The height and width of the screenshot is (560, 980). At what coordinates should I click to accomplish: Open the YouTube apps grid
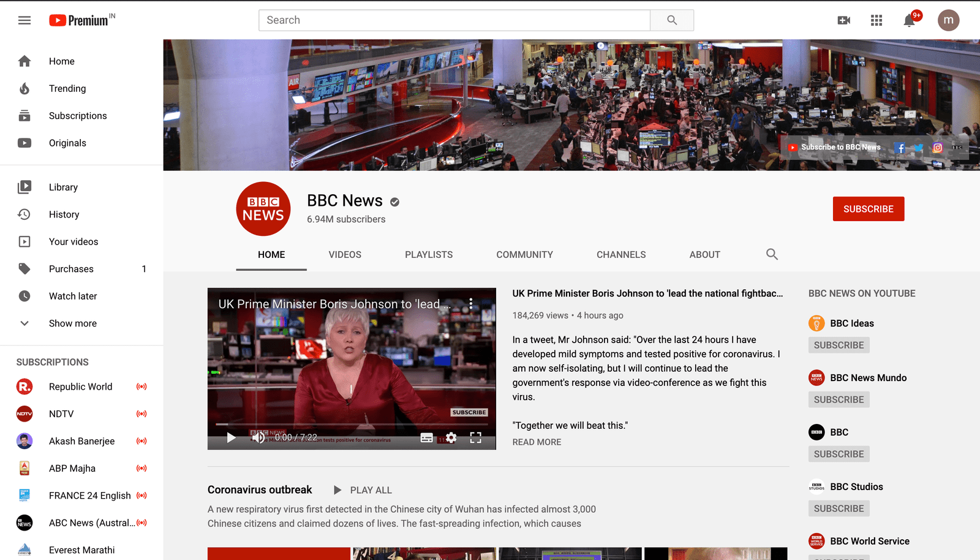(876, 20)
